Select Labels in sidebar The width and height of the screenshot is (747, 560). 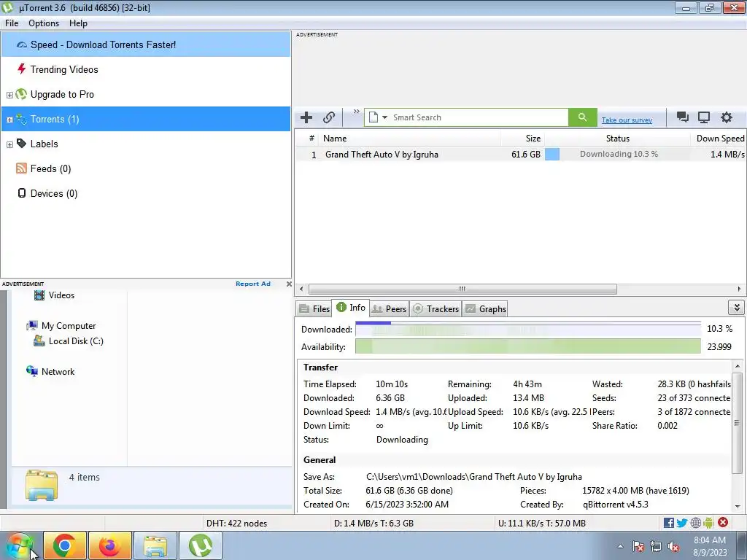(x=146, y=144)
